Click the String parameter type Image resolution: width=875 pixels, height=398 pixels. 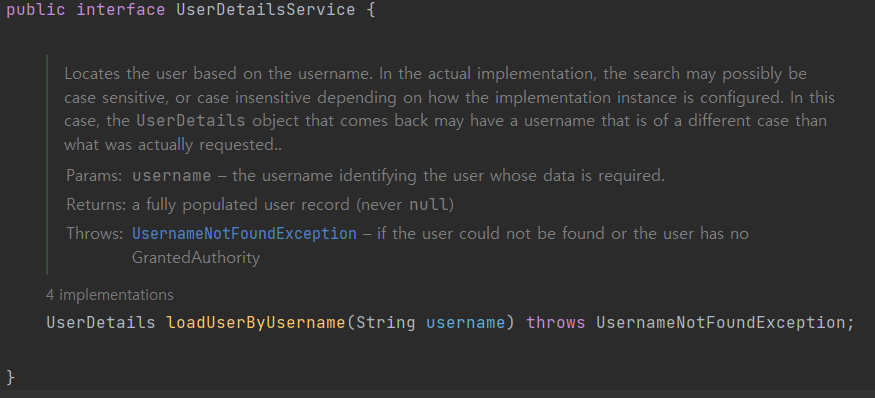pyautogui.click(x=386, y=323)
